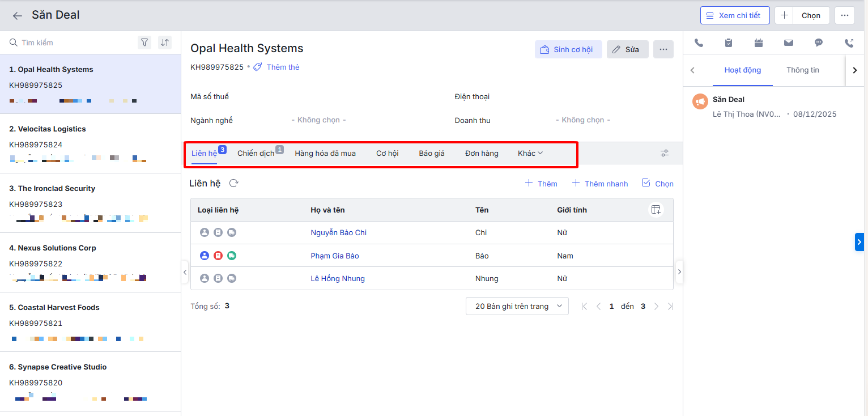The height and width of the screenshot is (416, 868).
Task: Open contact Lê Hồng Nhung link
Action: [338, 278]
